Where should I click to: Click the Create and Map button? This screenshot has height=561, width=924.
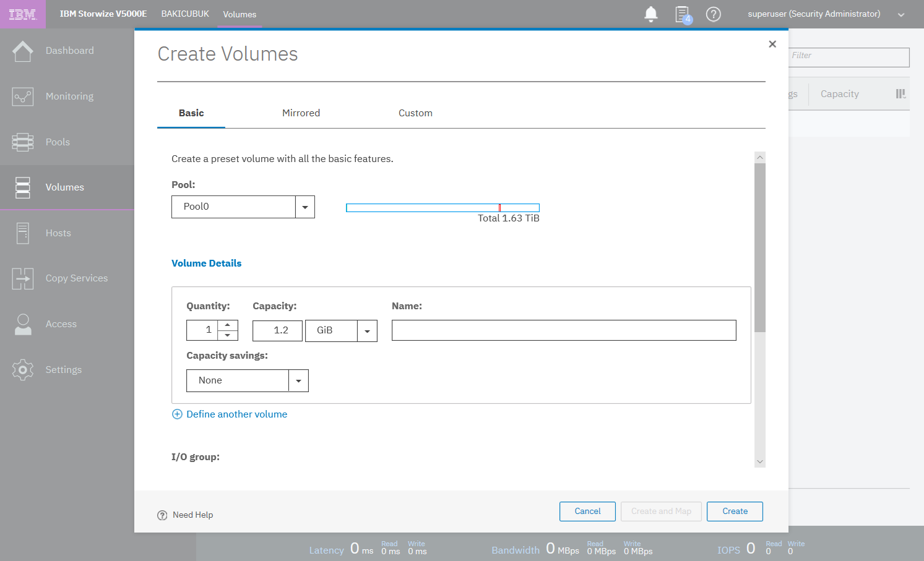[x=661, y=512]
